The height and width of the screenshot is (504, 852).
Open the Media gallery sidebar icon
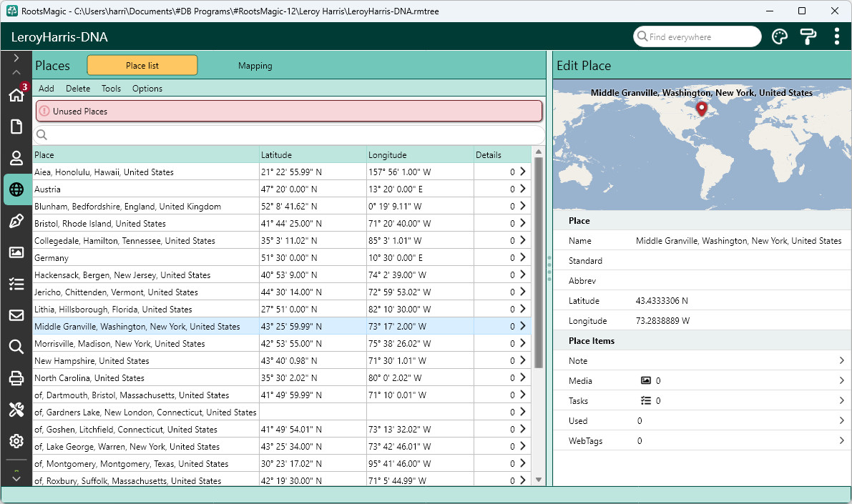[x=16, y=252]
